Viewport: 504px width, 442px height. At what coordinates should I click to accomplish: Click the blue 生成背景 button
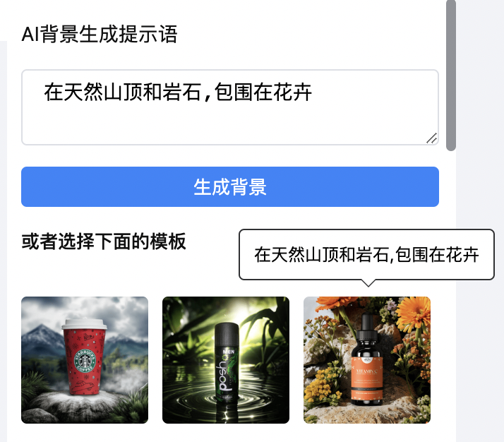230,187
